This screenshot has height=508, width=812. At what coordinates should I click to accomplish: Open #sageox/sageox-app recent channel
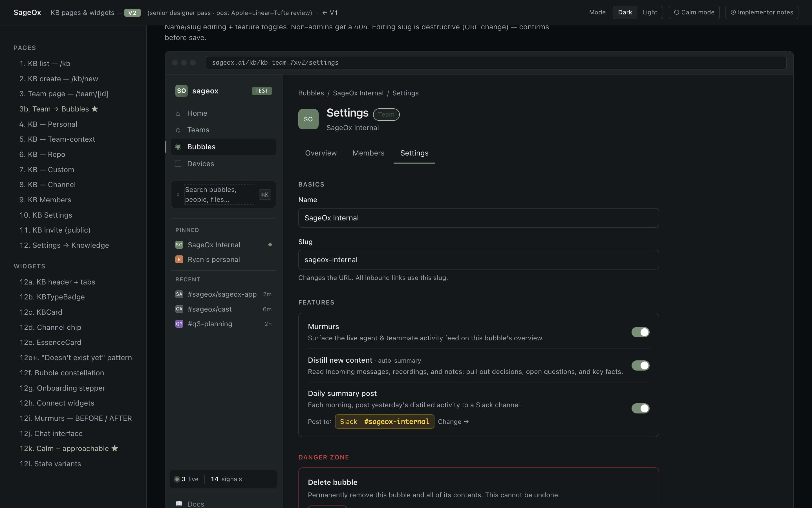[x=224, y=294]
